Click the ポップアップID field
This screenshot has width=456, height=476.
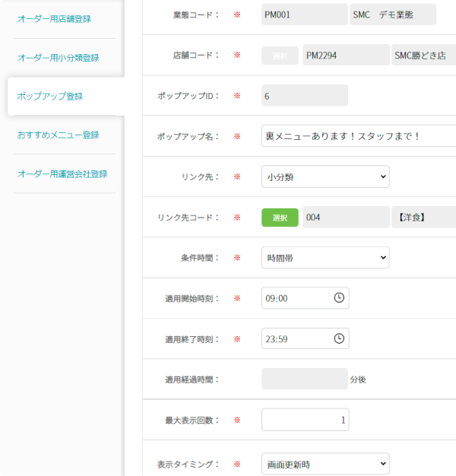click(x=304, y=96)
